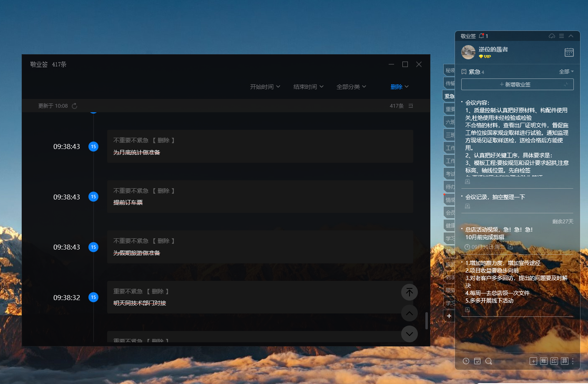Open the 全部分类 dropdown
The height and width of the screenshot is (384, 588).
pos(352,87)
